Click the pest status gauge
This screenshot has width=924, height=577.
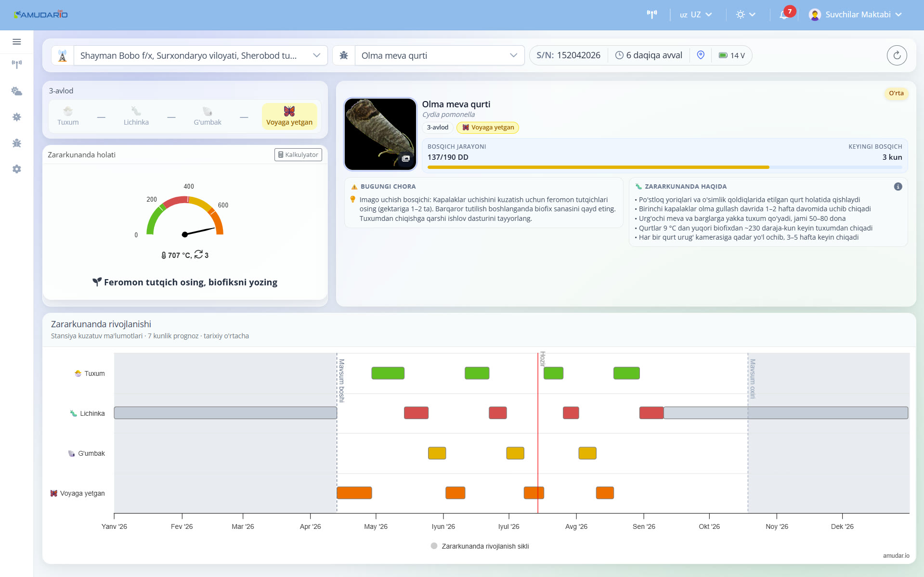tap(185, 215)
